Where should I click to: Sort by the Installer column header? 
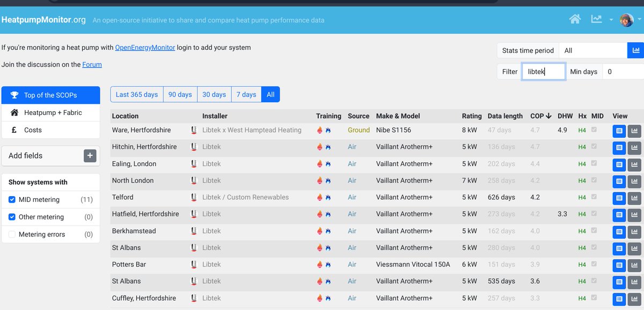coord(215,116)
